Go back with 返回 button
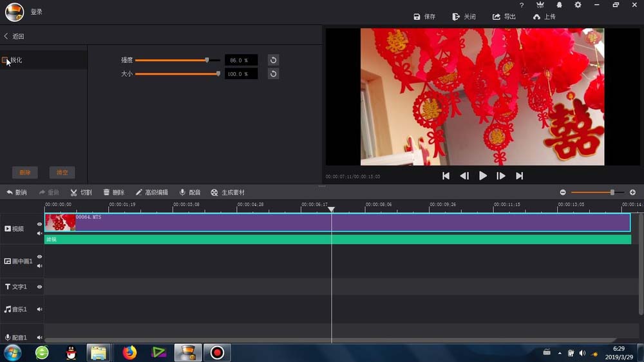This screenshot has height=362, width=644. [x=14, y=36]
